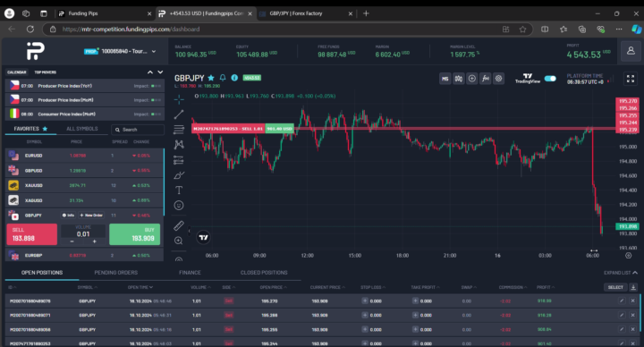Screen dimensions: 644x347
Task: Show GBPJPY symbol info icon
Action: click(x=234, y=78)
